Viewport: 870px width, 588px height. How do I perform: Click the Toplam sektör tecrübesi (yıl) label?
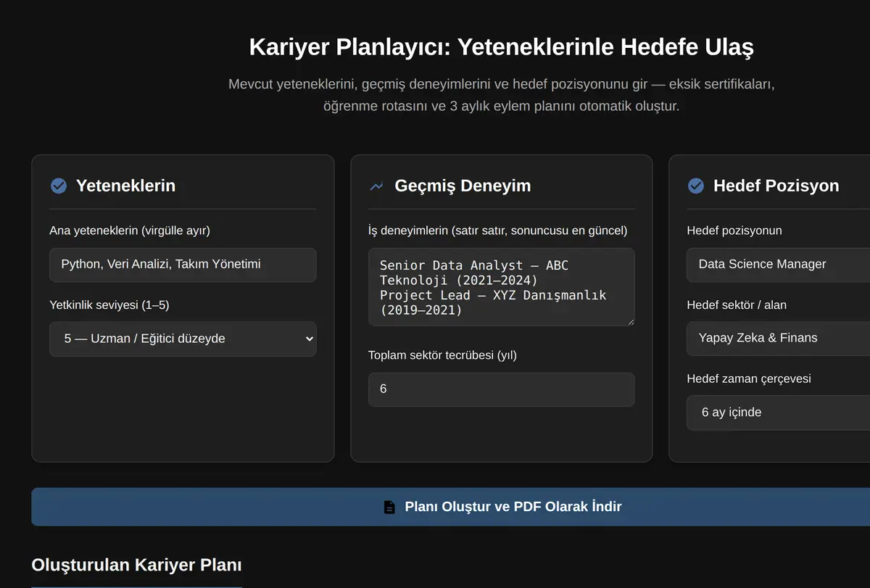tap(442, 355)
